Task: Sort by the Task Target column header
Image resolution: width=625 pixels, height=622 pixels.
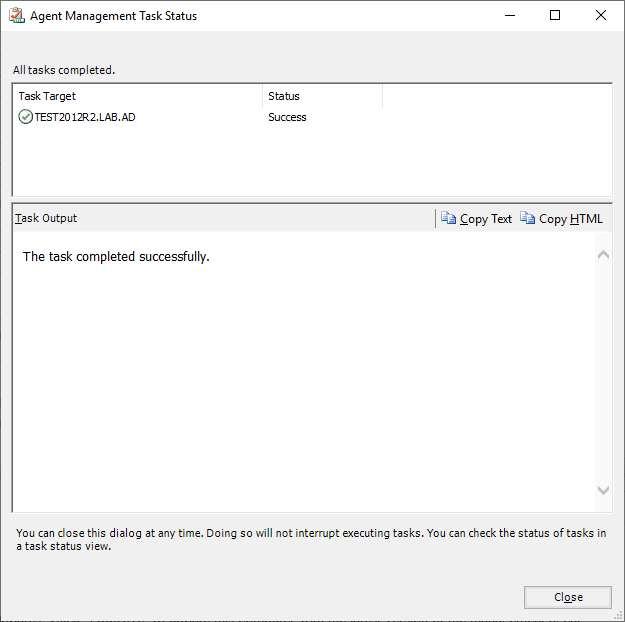Action: coord(137,96)
